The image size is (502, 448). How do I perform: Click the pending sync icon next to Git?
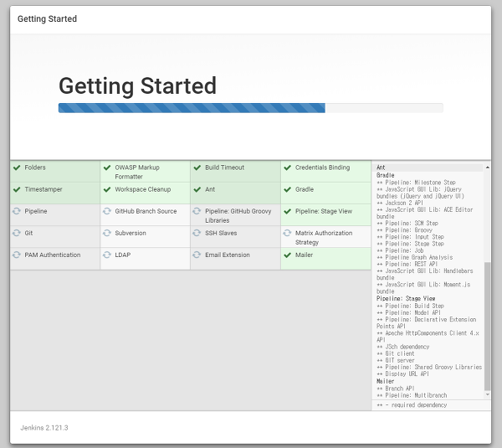pos(17,233)
